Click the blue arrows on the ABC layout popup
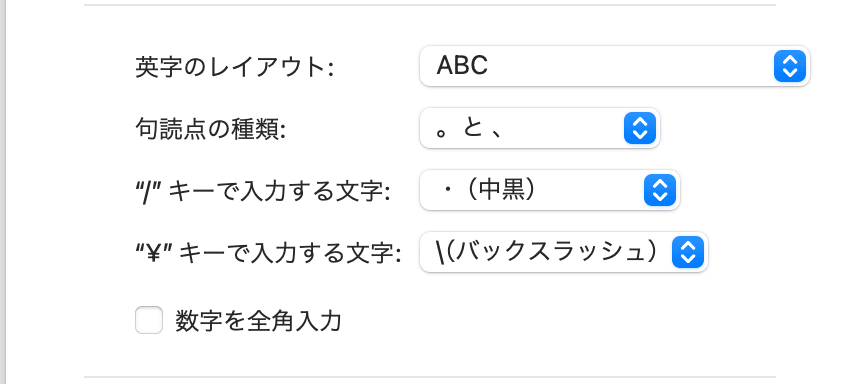Screen dimensions: 844x384 click(x=790, y=66)
